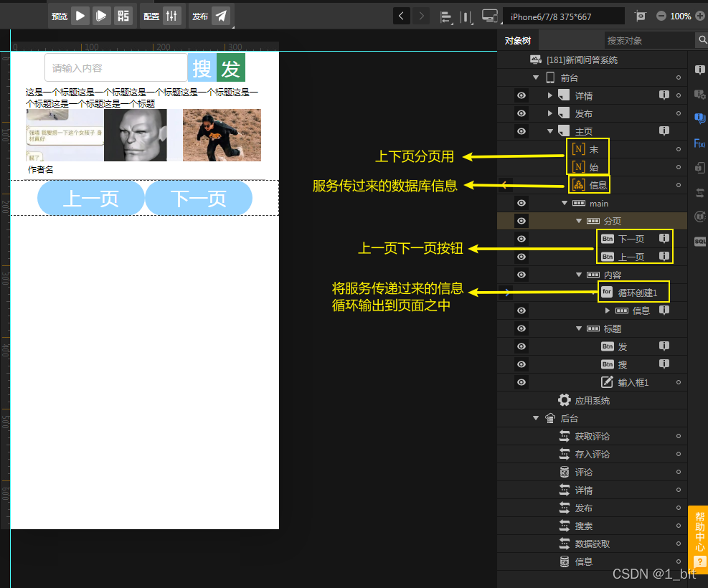Zoom in with plus icon

pyautogui.click(x=700, y=16)
